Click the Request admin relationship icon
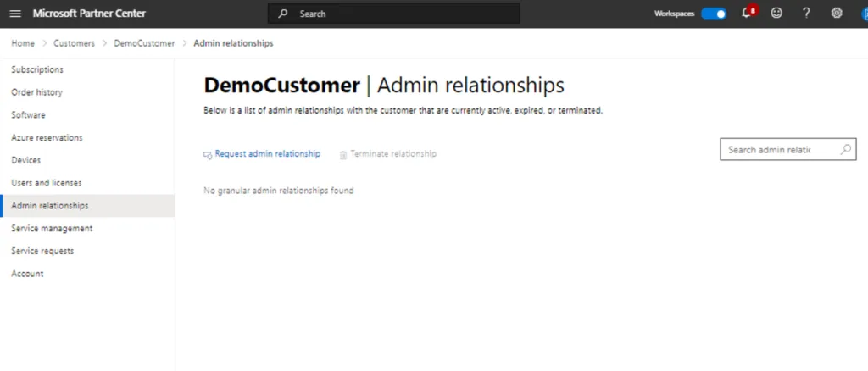 click(x=208, y=155)
